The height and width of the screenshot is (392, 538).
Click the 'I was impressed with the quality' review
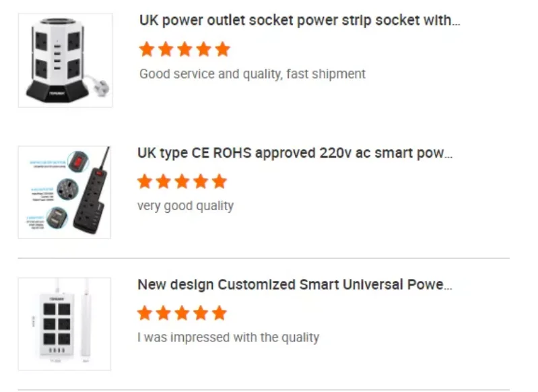pyautogui.click(x=228, y=337)
